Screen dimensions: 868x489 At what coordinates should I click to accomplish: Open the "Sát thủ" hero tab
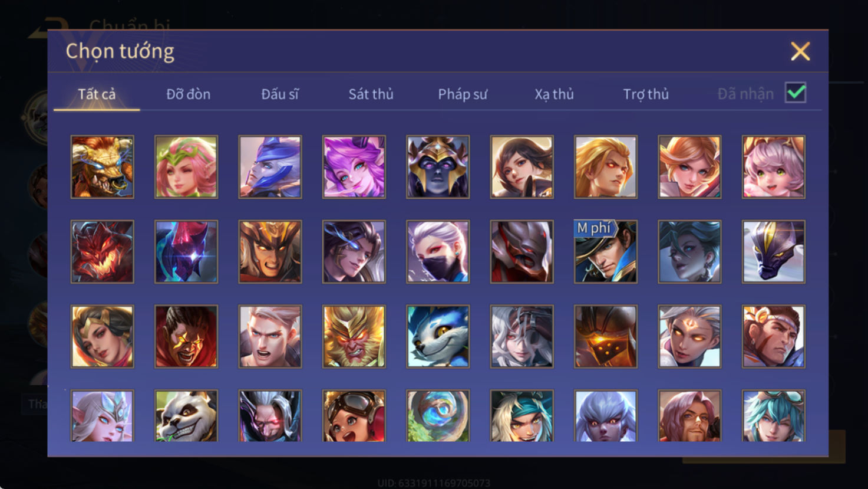pos(371,94)
